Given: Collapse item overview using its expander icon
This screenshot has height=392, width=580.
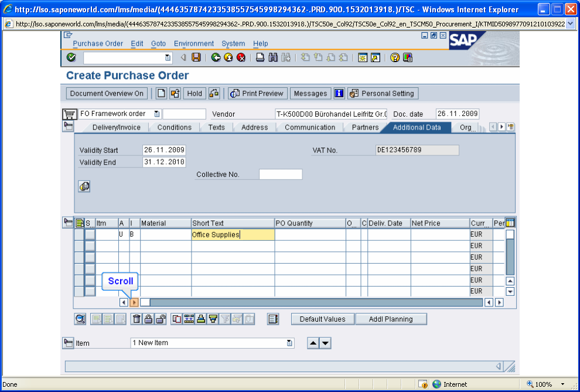Looking at the screenshot, I should coord(69,222).
